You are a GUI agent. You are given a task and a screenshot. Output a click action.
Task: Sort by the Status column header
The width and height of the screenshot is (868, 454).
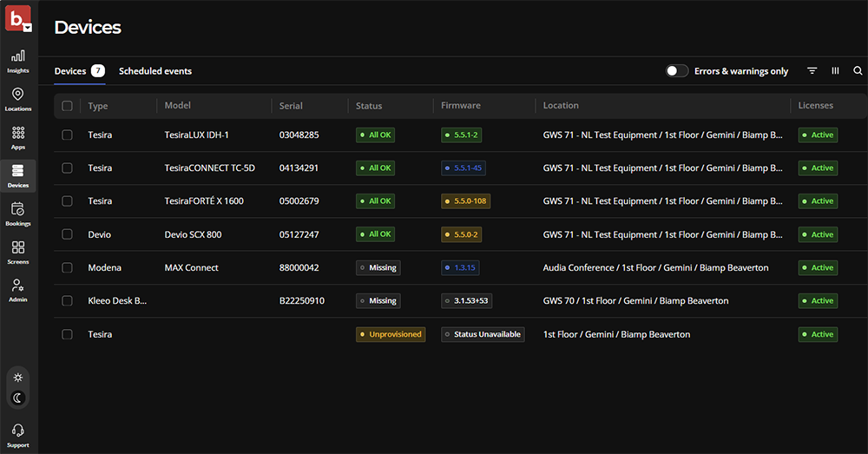369,106
